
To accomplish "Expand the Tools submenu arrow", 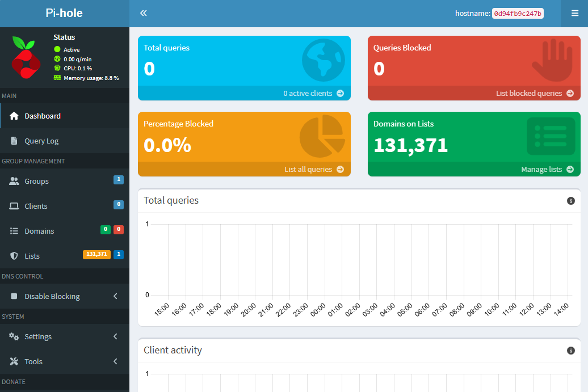I will pos(116,361).
